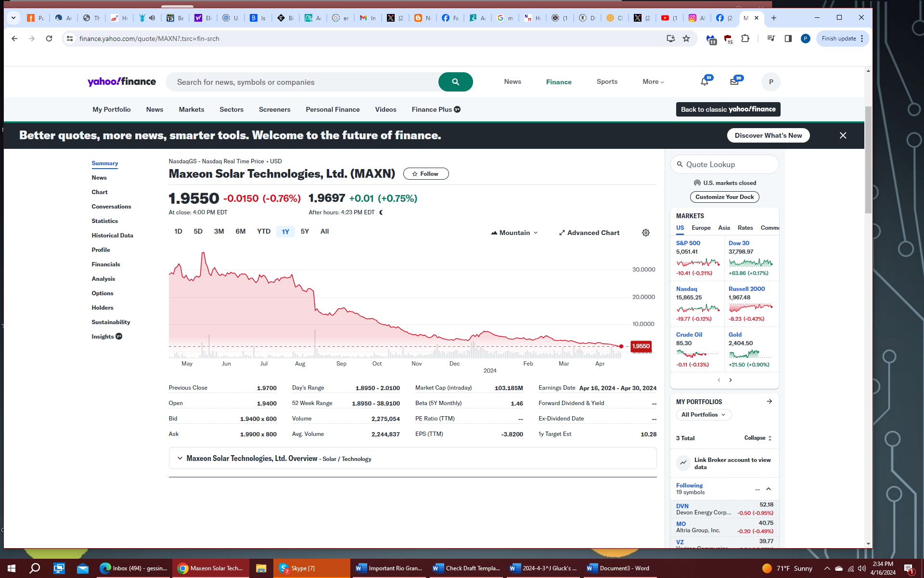Click the green search magnifier button
This screenshot has height=578, width=924.
pos(455,82)
